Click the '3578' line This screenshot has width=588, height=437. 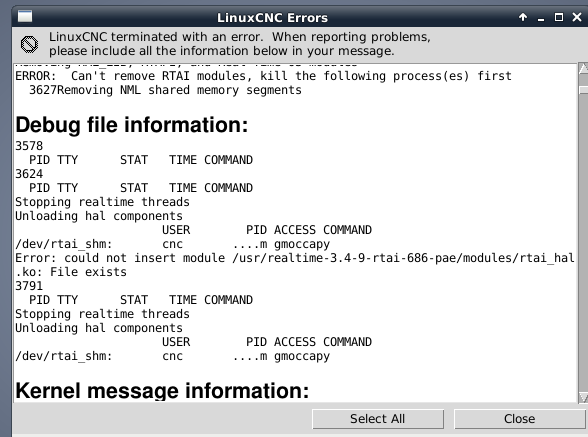[x=29, y=146]
